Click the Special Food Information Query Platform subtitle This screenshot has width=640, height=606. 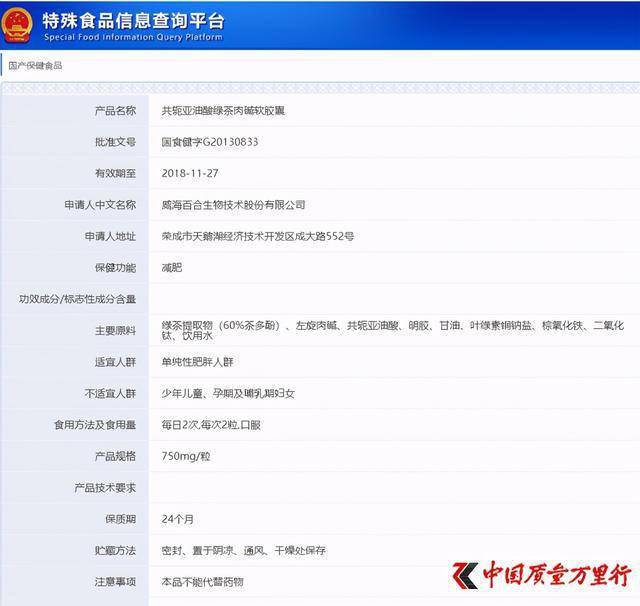133,37
